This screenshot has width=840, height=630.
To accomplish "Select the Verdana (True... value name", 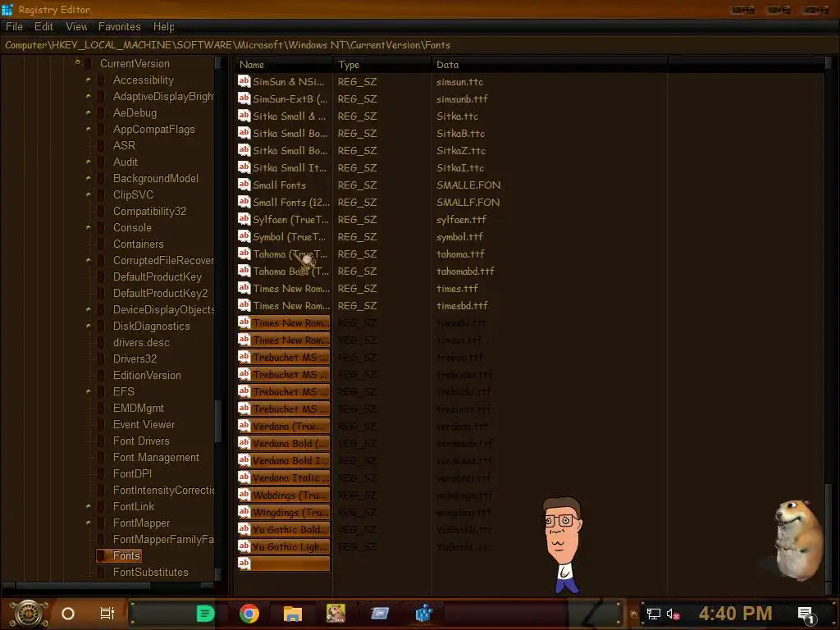I will point(289,427).
